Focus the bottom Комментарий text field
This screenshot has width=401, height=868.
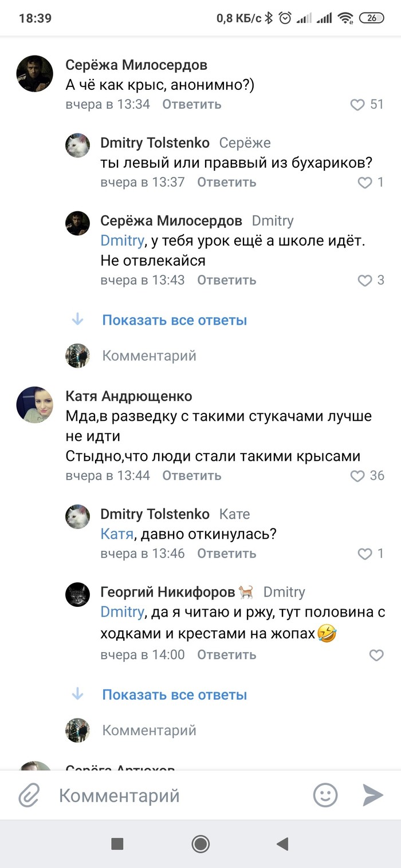coord(172,795)
